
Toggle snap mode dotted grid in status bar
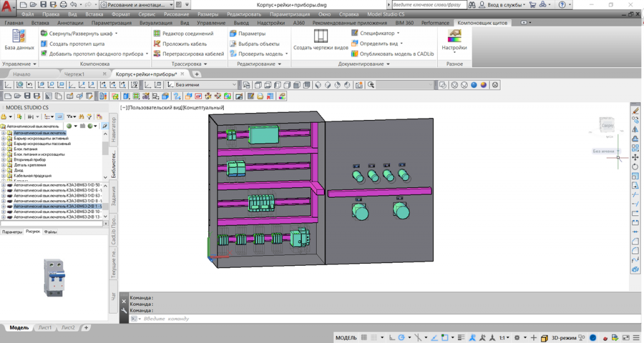pos(374,338)
